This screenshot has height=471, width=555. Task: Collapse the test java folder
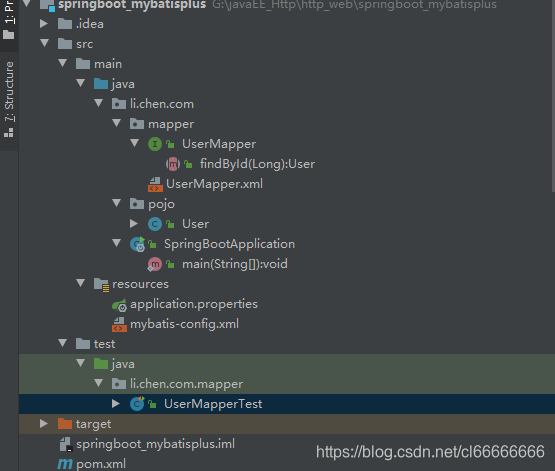[81, 363]
